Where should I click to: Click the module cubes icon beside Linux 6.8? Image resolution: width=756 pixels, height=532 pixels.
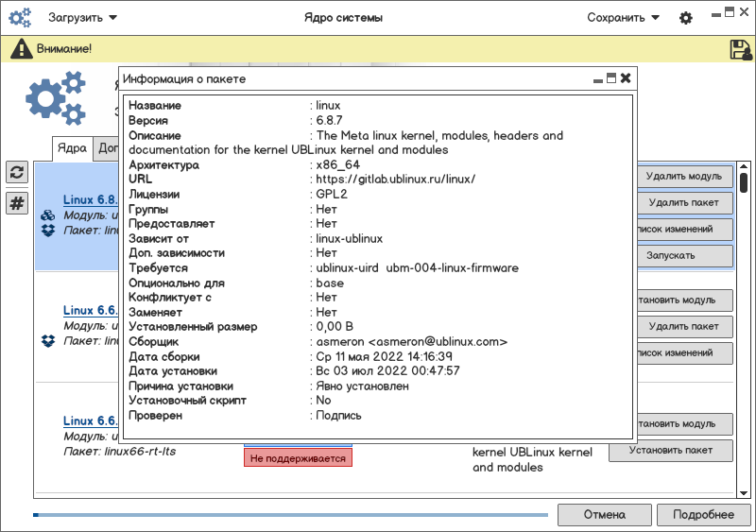click(x=48, y=215)
